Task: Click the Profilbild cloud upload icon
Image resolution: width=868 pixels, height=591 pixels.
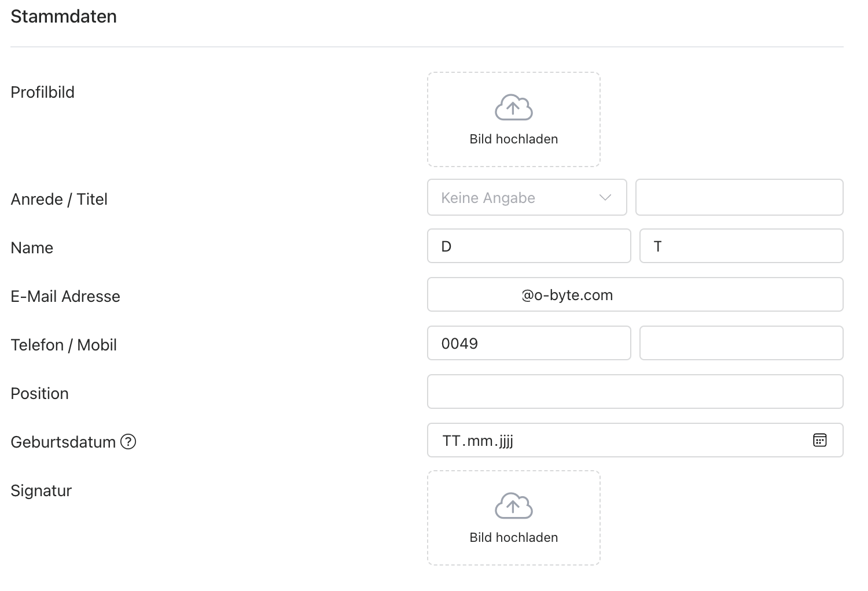Action: [x=513, y=108]
